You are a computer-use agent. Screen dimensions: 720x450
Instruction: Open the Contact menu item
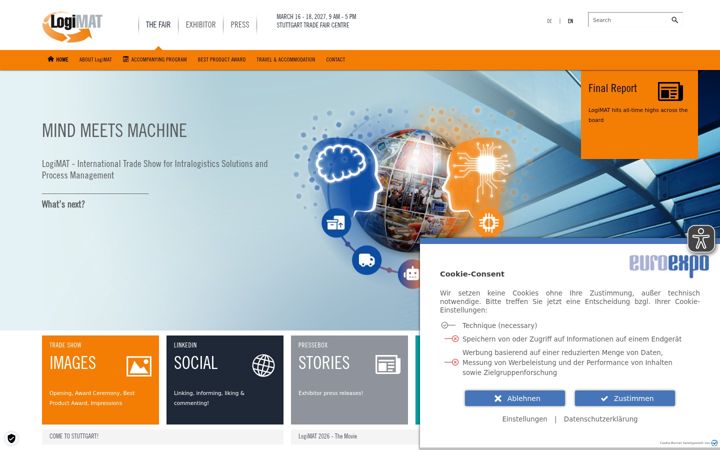click(x=336, y=60)
